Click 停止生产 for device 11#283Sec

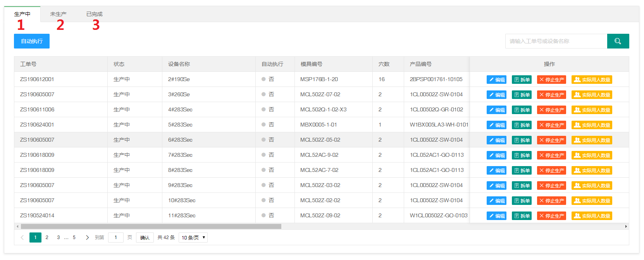coord(551,216)
